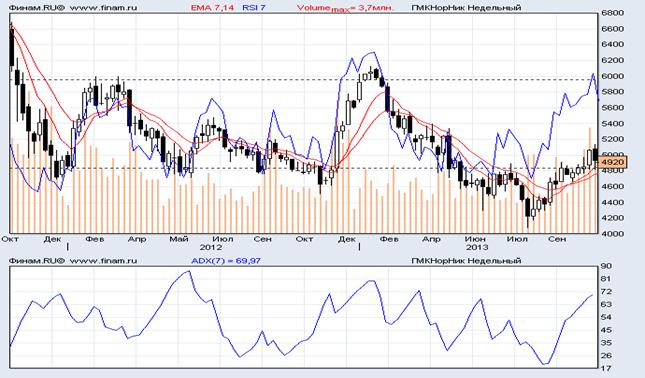This screenshot has height=378, width=645.
Task: Click the orange 4920 current price tag
Action: pos(613,162)
